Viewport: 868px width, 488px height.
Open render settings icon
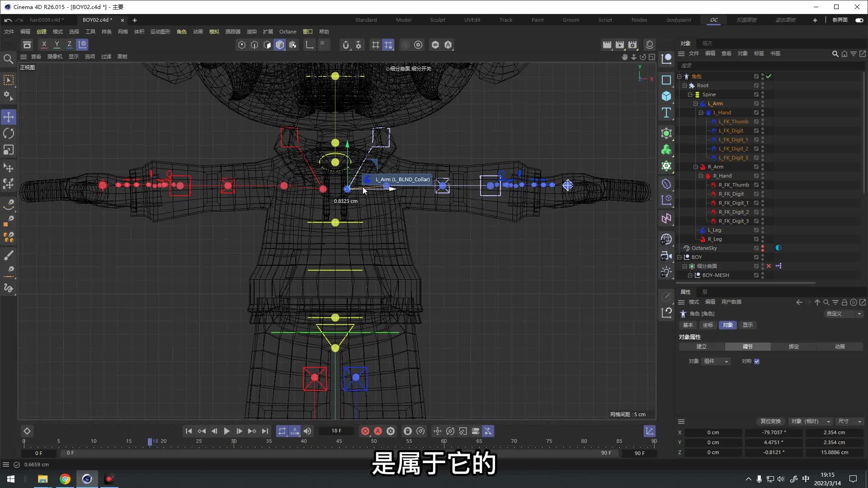click(x=632, y=45)
